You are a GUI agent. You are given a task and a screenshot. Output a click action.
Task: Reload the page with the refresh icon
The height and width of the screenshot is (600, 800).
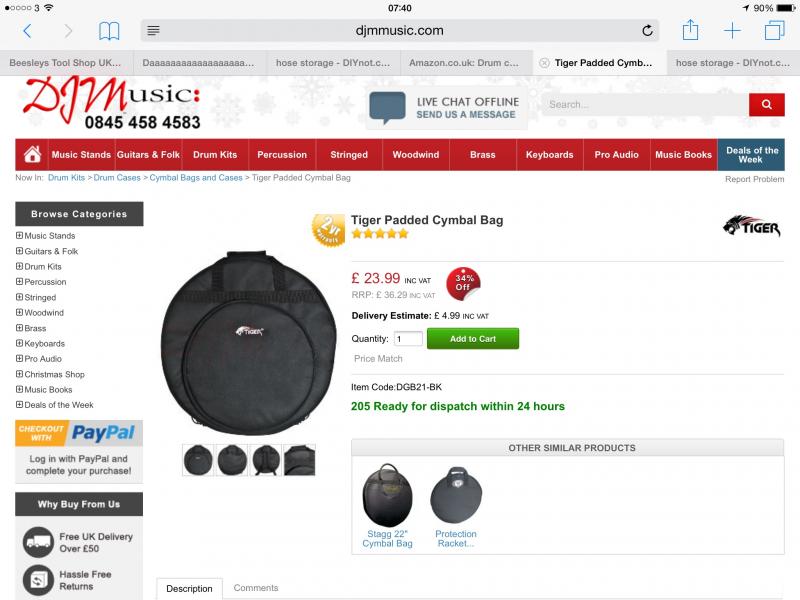647,31
